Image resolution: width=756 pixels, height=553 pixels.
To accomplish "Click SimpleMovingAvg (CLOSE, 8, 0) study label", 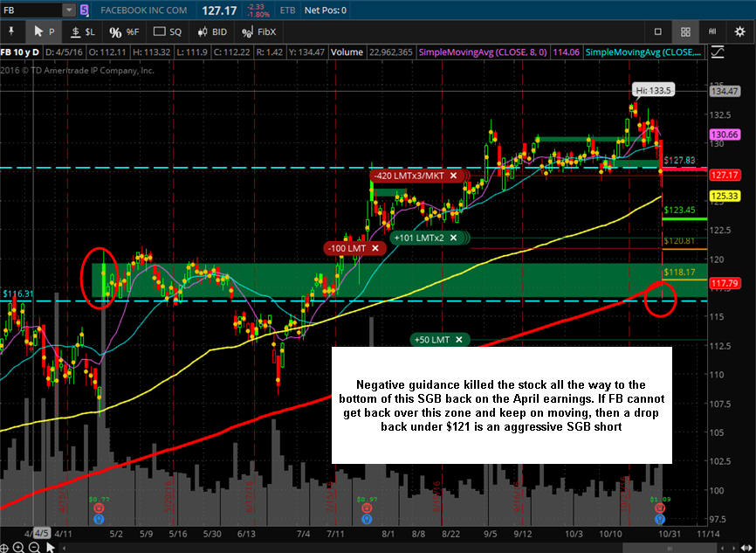I will click(483, 52).
